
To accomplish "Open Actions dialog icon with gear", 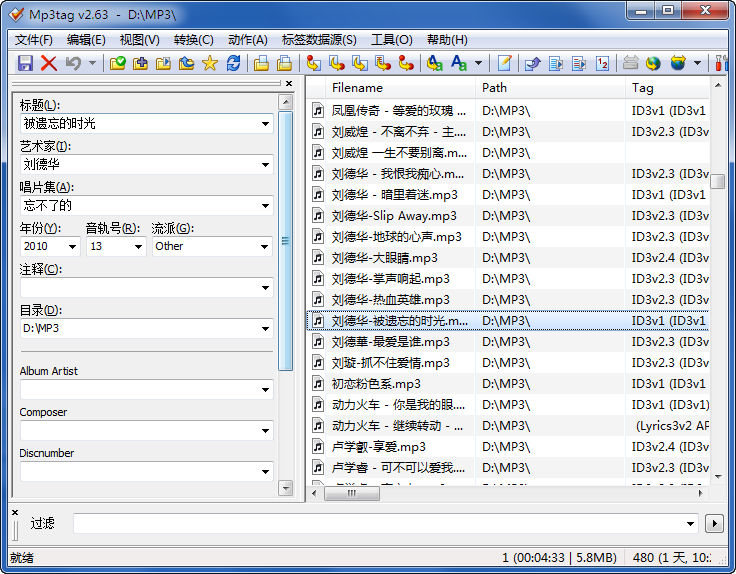I will [x=435, y=62].
